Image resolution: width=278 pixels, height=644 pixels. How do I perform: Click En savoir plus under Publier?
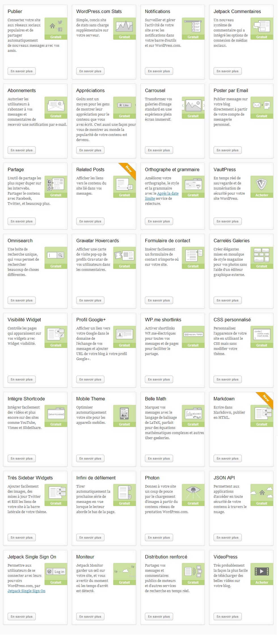pos(22,71)
